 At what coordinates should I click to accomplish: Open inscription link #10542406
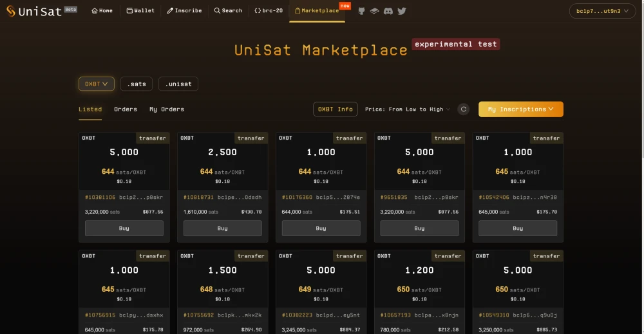pos(494,198)
